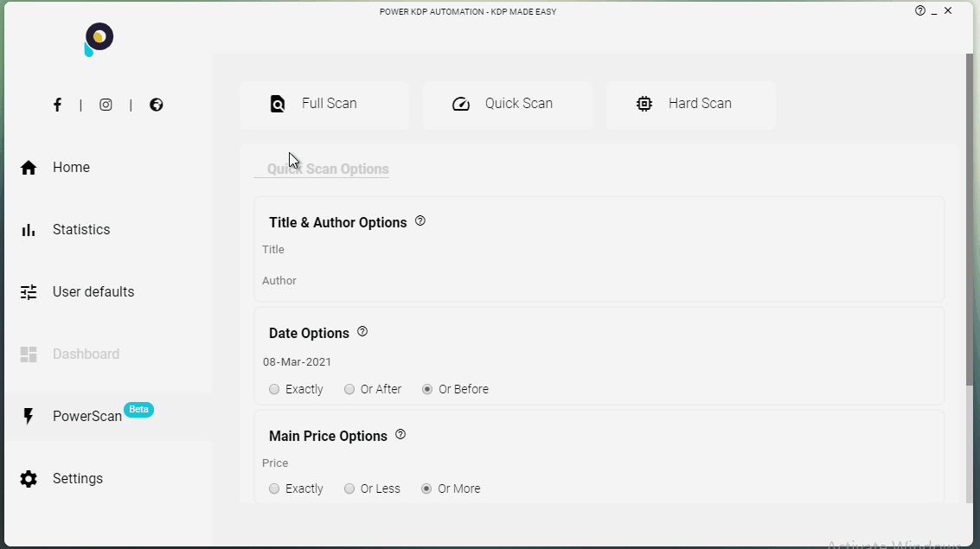Click the Home house icon
The image size is (980, 549).
(29, 168)
